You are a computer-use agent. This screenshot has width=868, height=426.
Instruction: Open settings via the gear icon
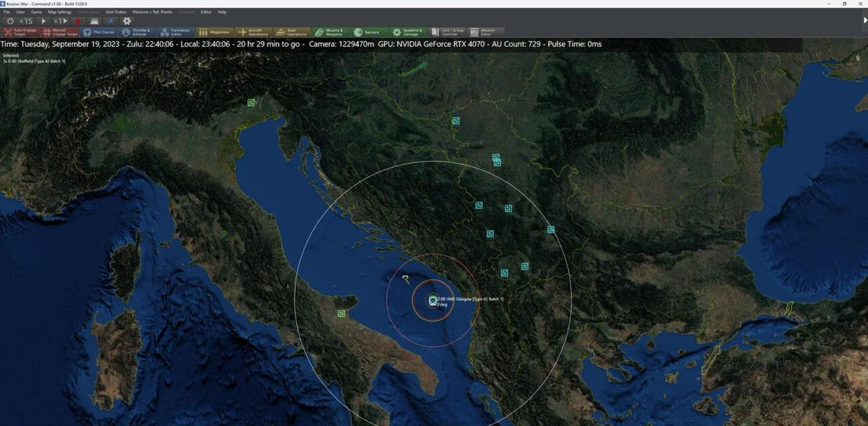127,21
